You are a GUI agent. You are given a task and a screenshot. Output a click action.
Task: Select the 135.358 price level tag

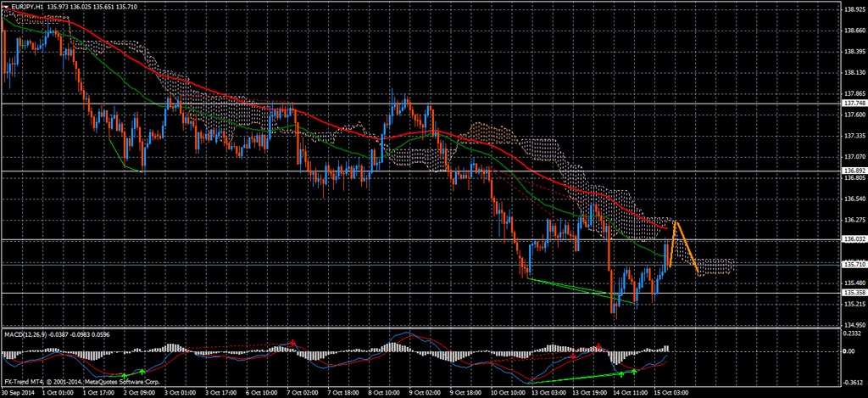click(x=854, y=294)
